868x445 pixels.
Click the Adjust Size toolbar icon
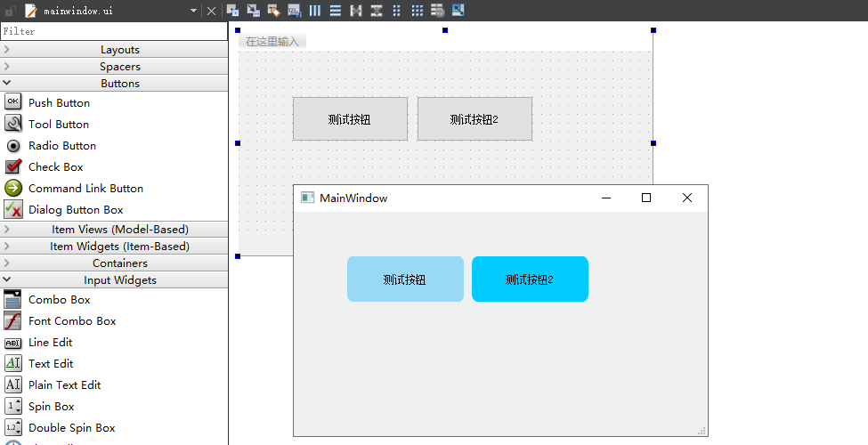pyautogui.click(x=458, y=10)
